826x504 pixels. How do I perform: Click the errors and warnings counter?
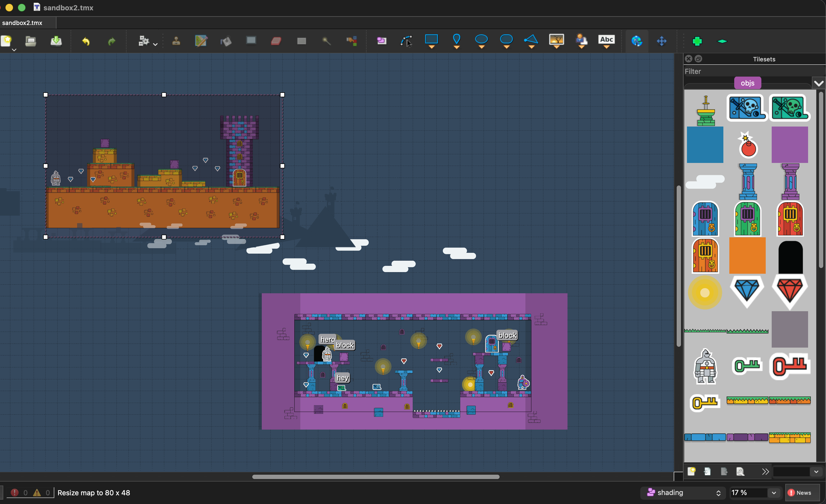pyautogui.click(x=30, y=493)
